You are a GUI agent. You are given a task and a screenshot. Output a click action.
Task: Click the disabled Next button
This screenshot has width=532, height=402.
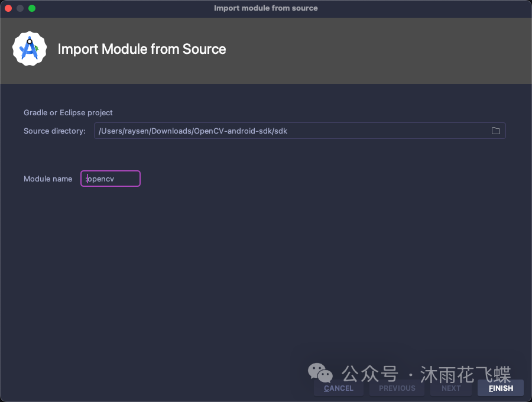pos(451,388)
